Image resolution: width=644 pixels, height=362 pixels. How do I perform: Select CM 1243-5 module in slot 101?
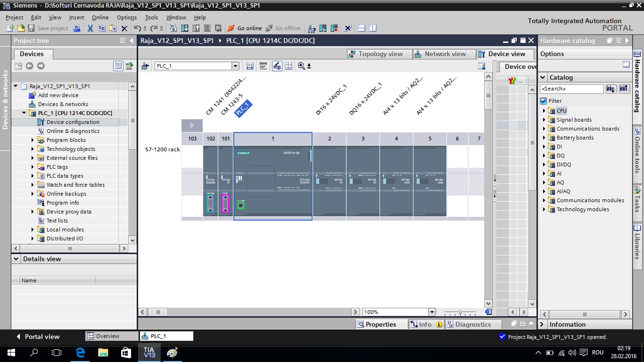pos(225,182)
